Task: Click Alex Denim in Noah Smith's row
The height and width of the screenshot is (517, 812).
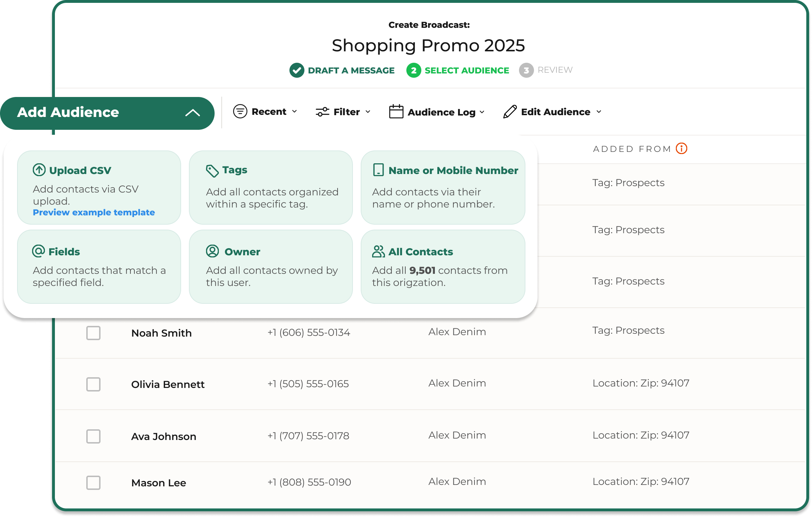Action: [x=457, y=332]
